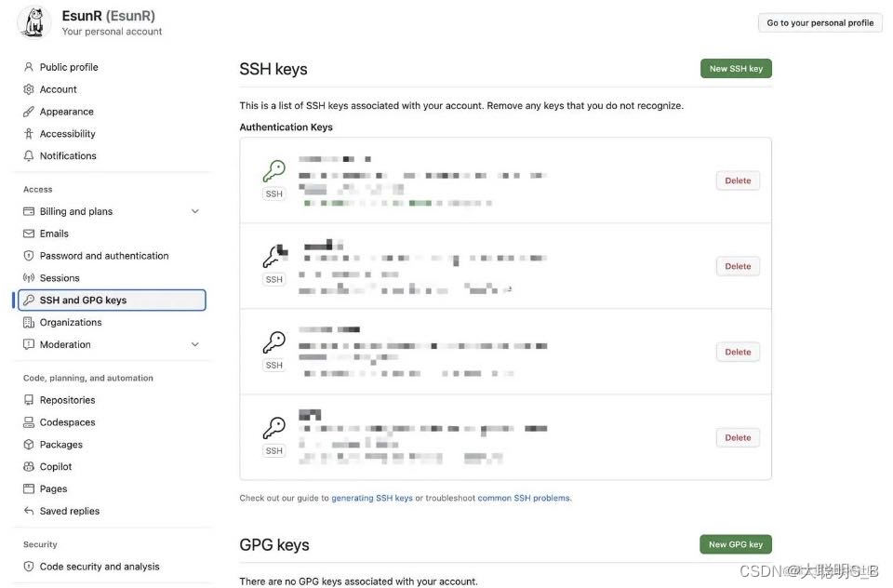Click the New GPG key button
Screen dimensions: 893x588
tap(735, 543)
